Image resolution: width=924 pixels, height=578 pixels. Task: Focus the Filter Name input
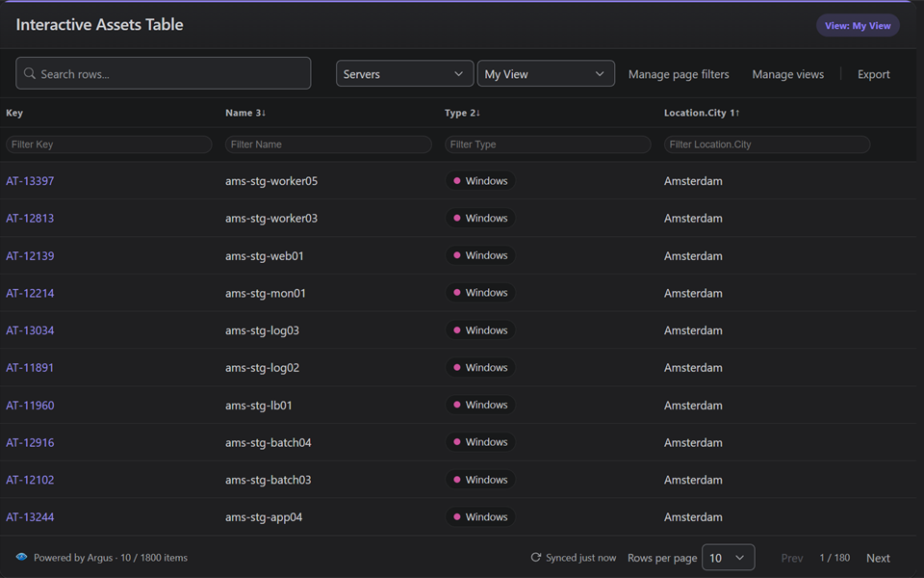click(328, 144)
